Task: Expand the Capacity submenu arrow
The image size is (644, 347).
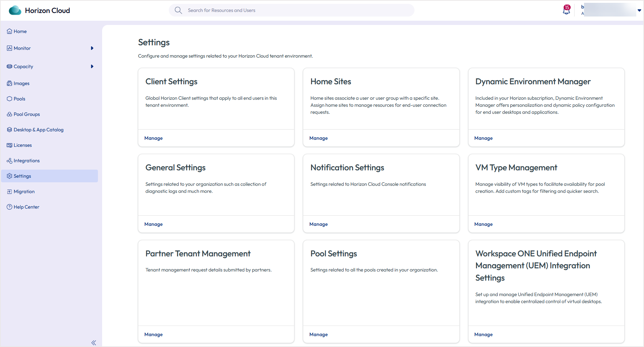Action: 92,66
